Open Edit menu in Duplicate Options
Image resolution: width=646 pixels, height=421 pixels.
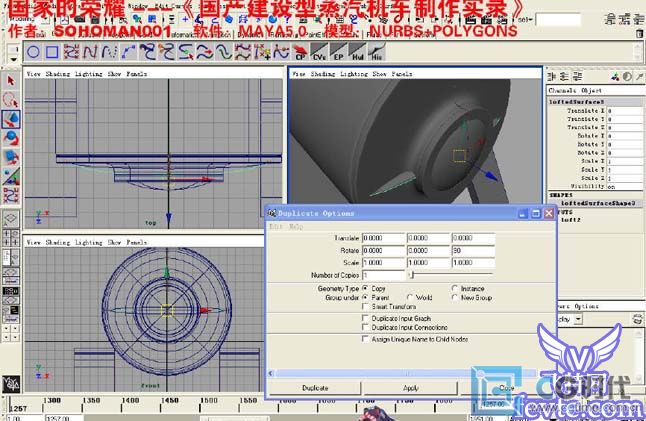point(276,227)
